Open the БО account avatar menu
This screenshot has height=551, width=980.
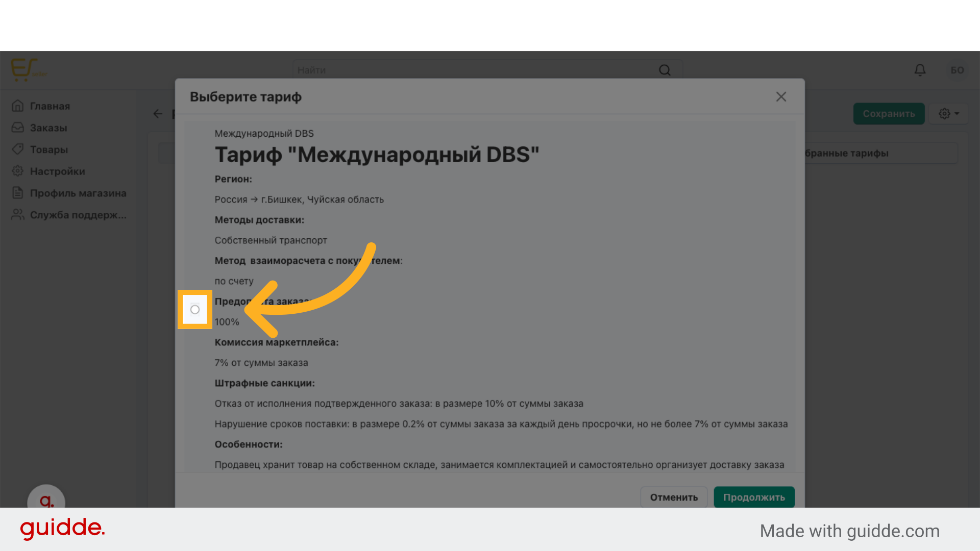pyautogui.click(x=958, y=70)
